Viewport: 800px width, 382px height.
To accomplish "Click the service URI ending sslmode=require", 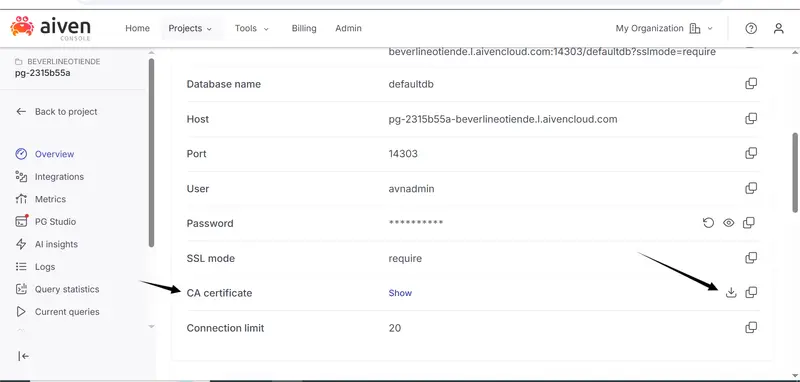I will (552, 52).
